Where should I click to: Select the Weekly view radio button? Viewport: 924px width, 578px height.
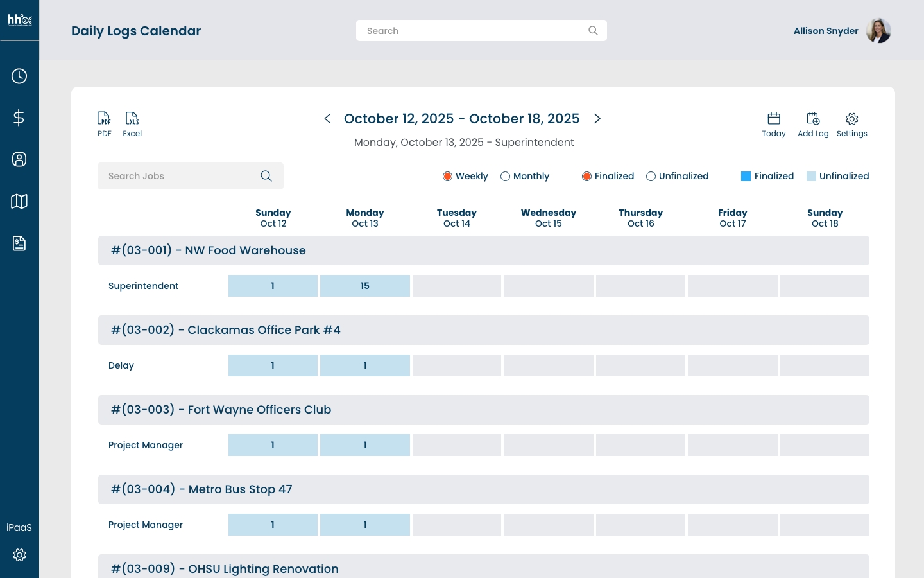click(448, 177)
